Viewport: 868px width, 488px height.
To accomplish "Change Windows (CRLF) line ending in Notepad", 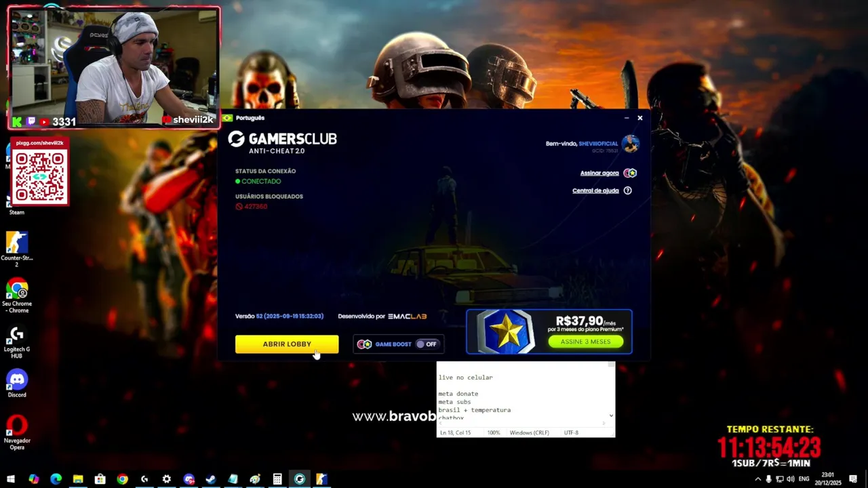I will click(x=530, y=432).
